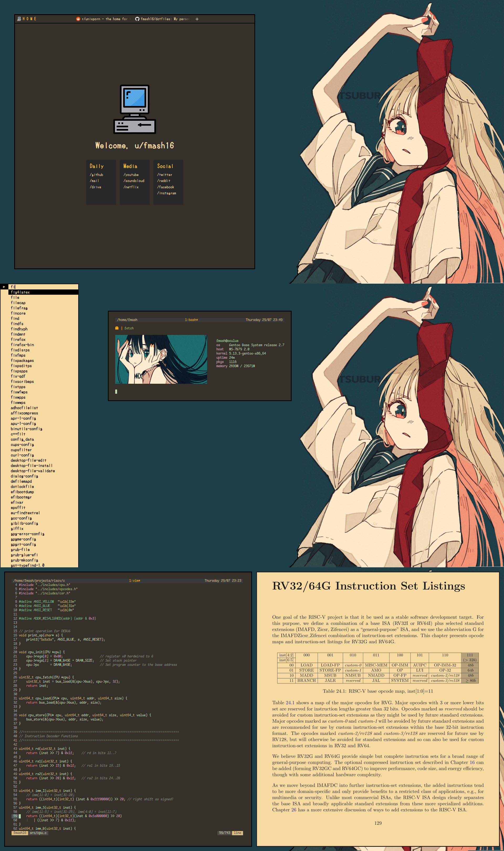504x851 pixels.
Task: Click the 1:vim* tmux window label
Action: [134, 580]
